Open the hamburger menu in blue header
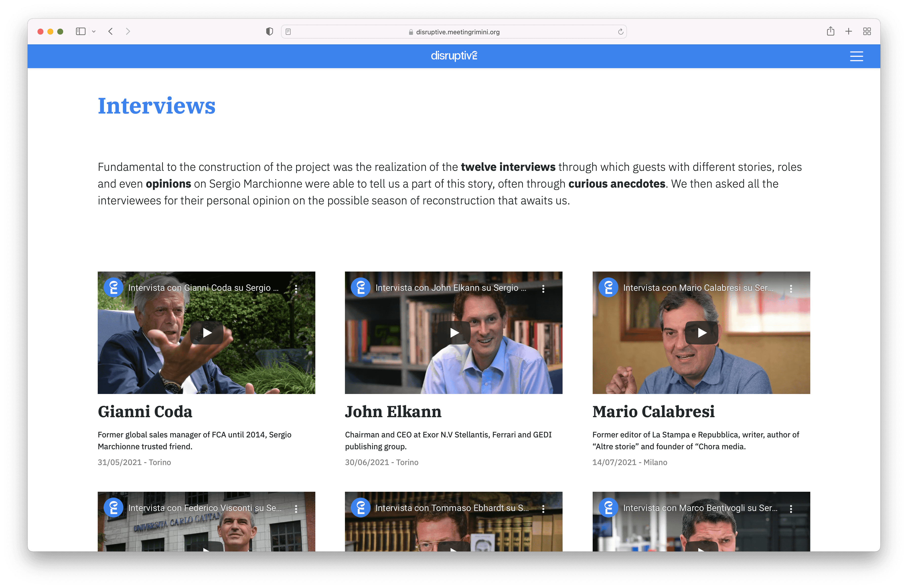The height and width of the screenshot is (588, 908). point(856,57)
